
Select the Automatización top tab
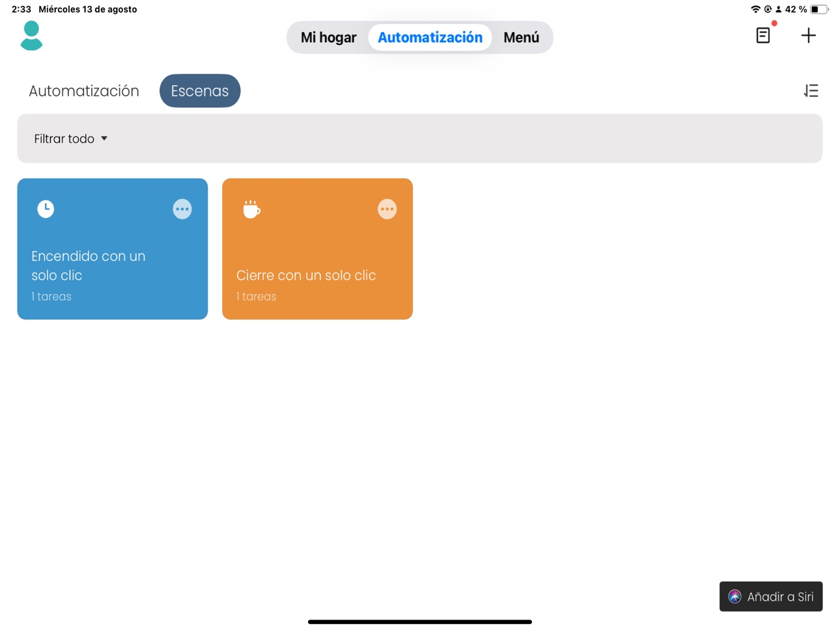pyautogui.click(x=430, y=38)
